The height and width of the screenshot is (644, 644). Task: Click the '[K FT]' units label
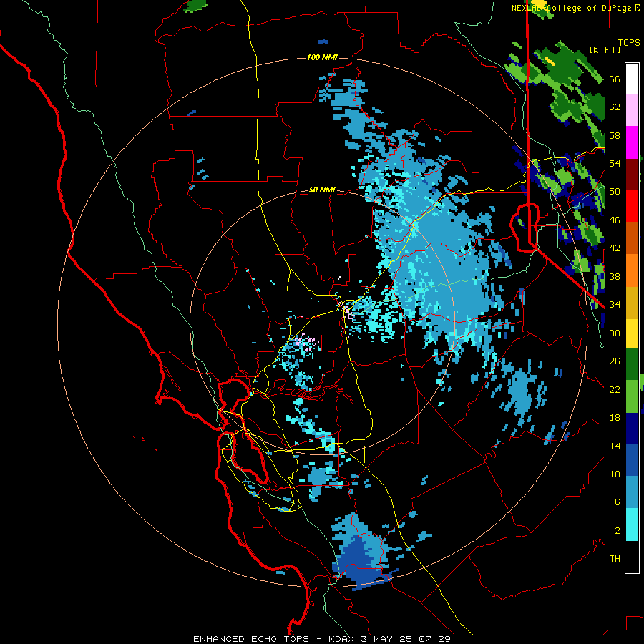tap(605, 50)
